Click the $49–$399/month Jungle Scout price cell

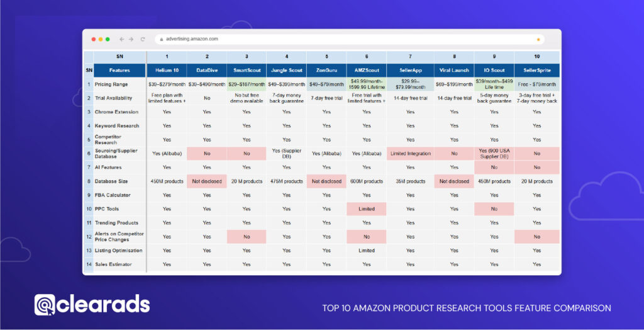(286, 84)
